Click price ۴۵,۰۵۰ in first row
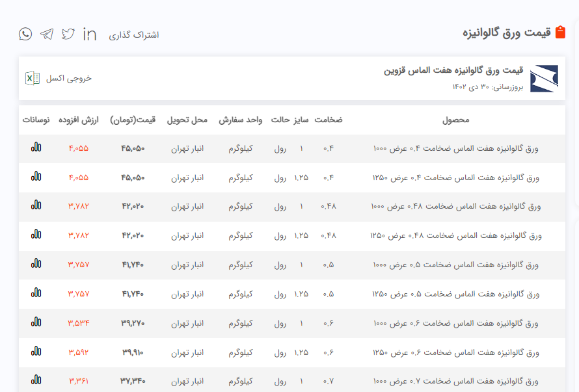Viewport: 579px width, 392px height. click(x=133, y=148)
